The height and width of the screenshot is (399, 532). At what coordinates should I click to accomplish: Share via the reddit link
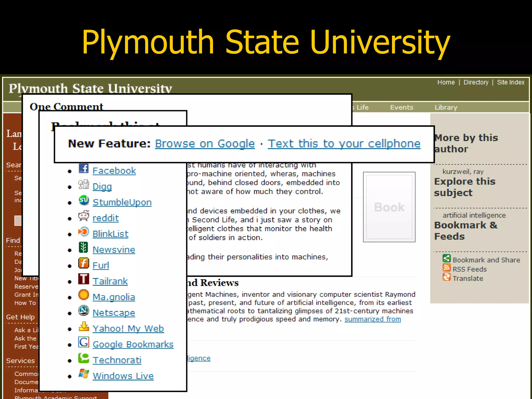pyautogui.click(x=106, y=218)
